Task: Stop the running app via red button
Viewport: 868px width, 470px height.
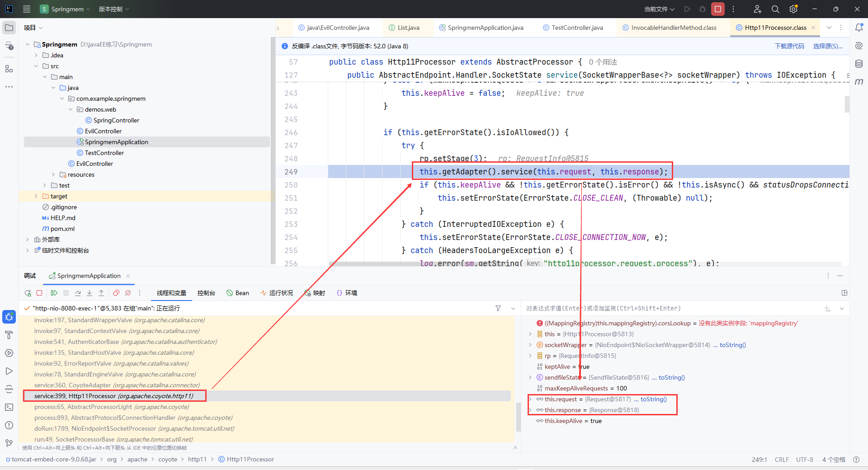Action: tap(717, 9)
